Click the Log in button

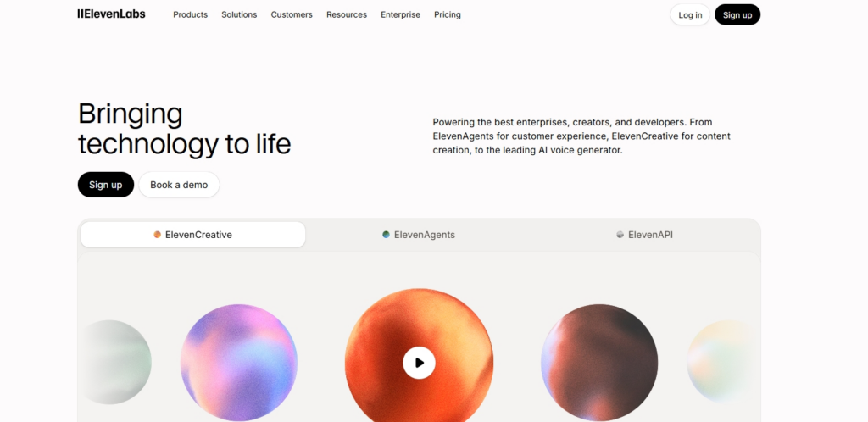click(690, 15)
